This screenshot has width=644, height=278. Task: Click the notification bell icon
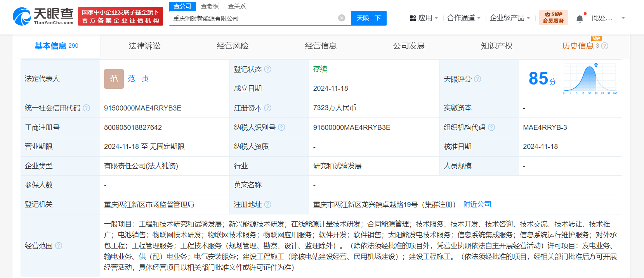click(x=580, y=18)
